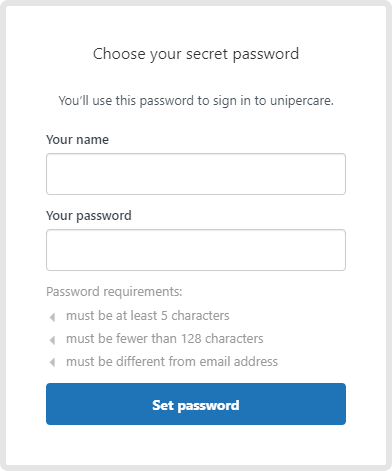
Task: Click the triangle icon beside fewer than 128 characters
Action: [52, 340]
